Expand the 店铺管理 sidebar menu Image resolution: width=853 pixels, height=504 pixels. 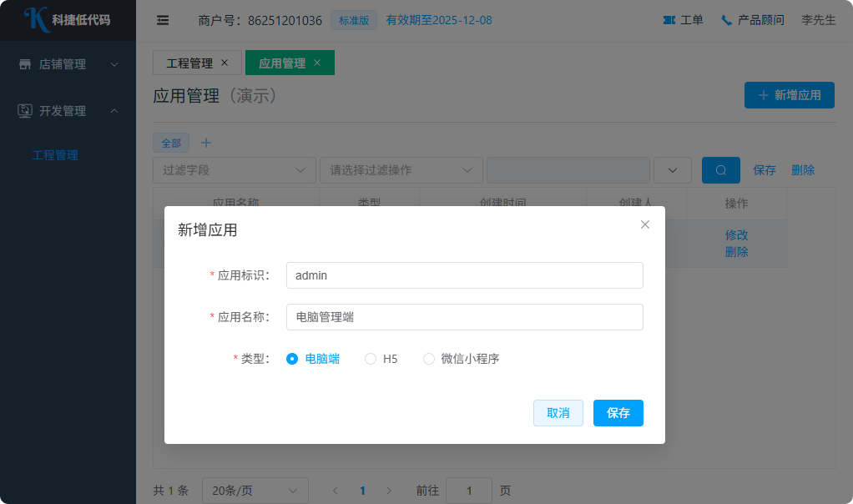click(68, 64)
